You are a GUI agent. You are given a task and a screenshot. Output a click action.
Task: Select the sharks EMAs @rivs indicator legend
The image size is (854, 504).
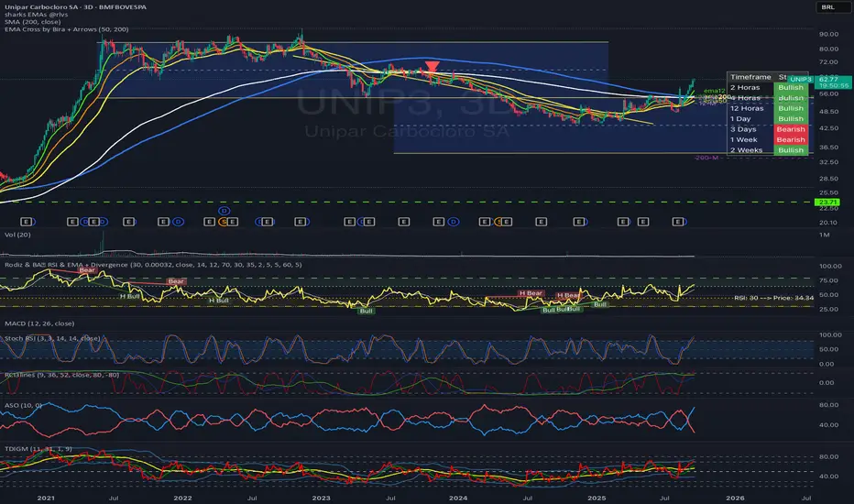37,15
